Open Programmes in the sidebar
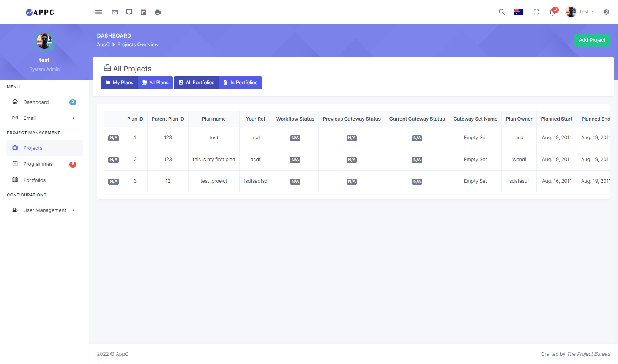 (38, 164)
